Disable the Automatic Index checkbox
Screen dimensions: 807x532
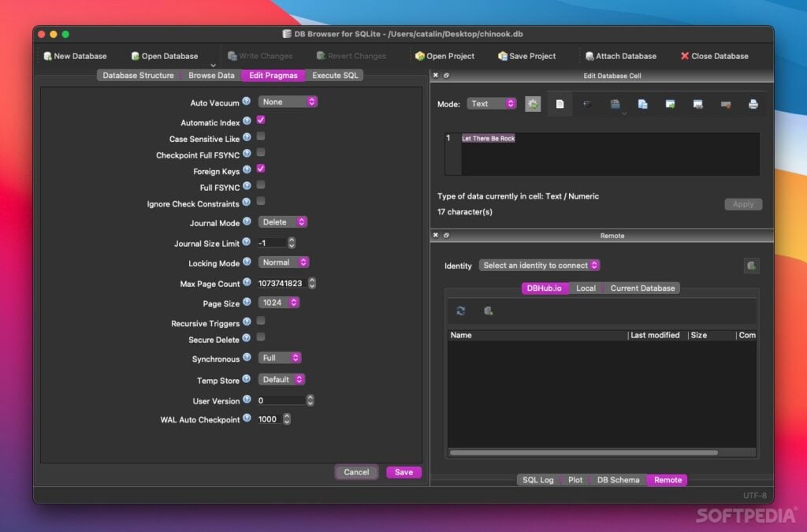click(x=261, y=120)
